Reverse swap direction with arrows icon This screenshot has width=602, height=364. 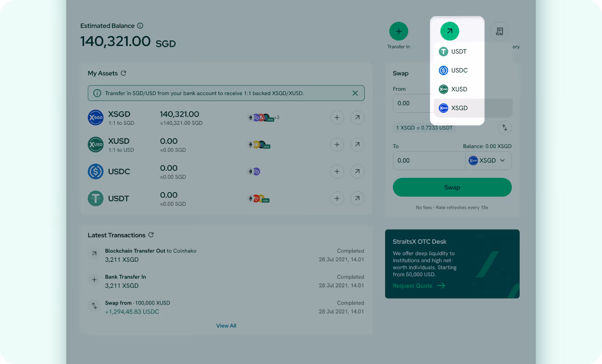pyautogui.click(x=505, y=128)
